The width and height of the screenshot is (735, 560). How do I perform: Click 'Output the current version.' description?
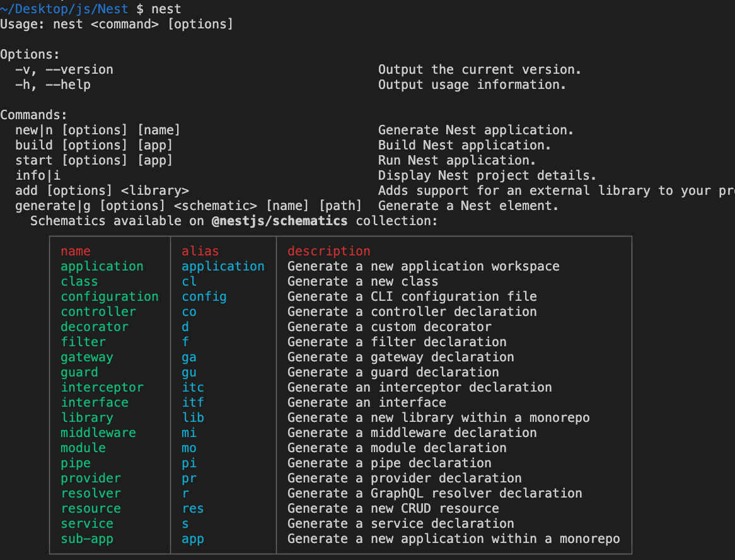[x=480, y=69]
